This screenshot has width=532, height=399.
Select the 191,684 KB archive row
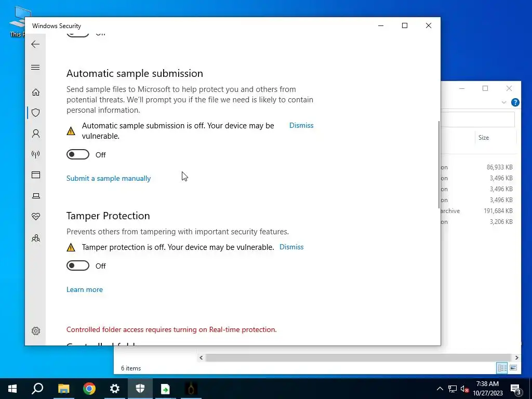(x=478, y=211)
